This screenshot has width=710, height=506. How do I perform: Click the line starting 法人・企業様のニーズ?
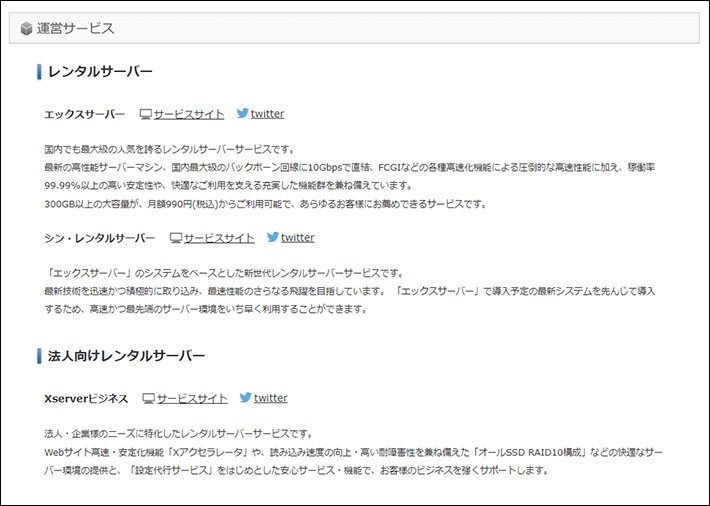179,434
